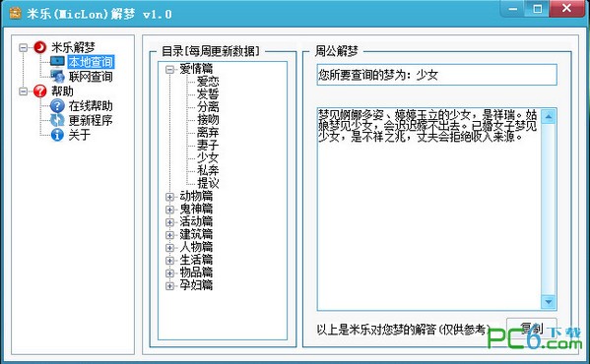Select 接吻 in the directory
590x364 pixels.
[x=208, y=120]
